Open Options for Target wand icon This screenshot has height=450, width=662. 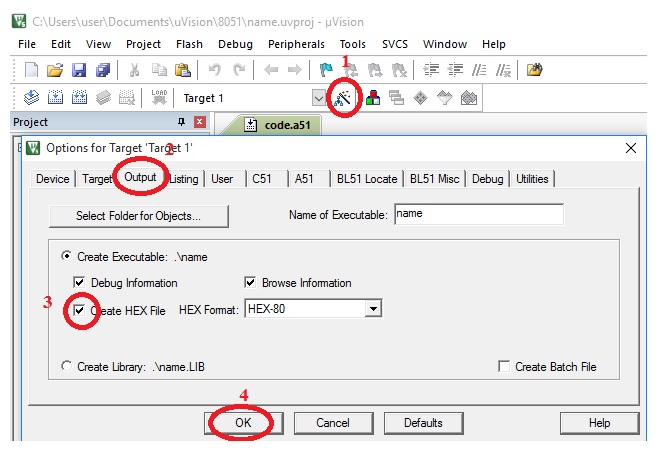point(343,98)
